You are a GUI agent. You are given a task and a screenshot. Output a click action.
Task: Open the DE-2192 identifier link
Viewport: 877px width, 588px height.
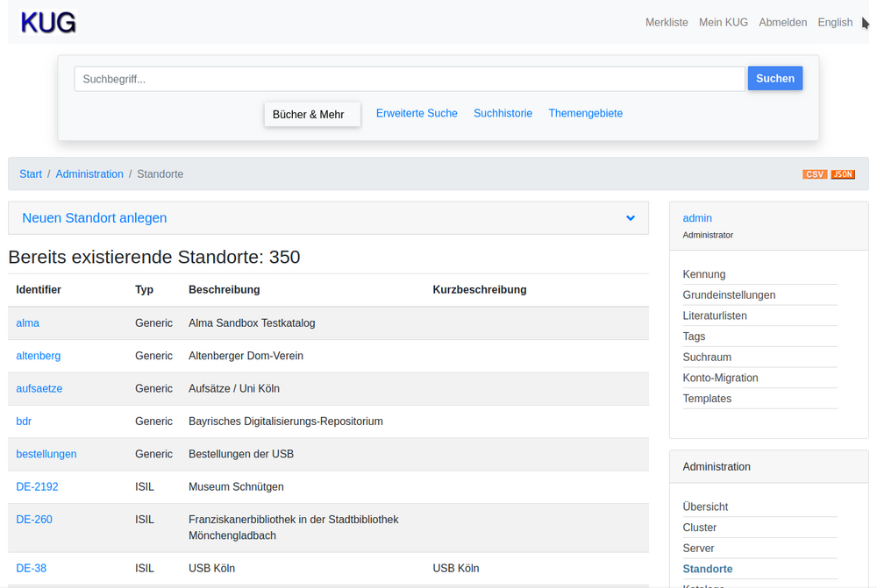point(37,487)
